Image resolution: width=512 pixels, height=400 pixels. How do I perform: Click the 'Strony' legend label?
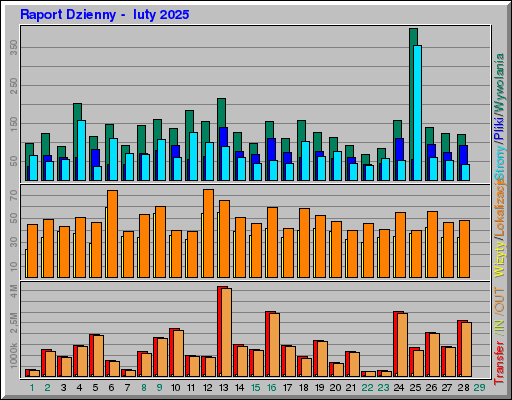point(500,162)
